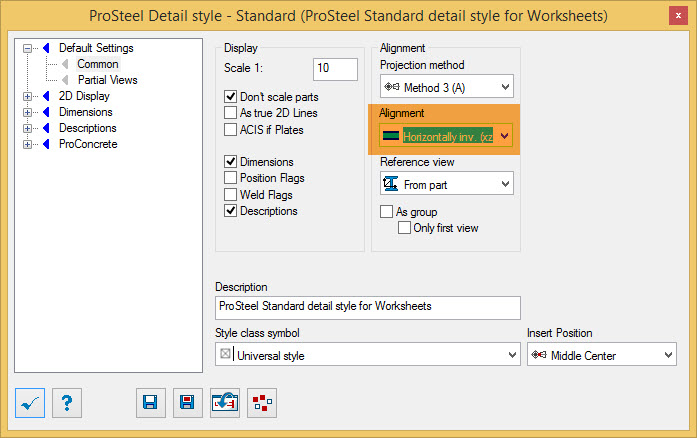Image resolution: width=697 pixels, height=438 pixels.
Task: Open the Reference view dropdown
Action: pos(447,183)
